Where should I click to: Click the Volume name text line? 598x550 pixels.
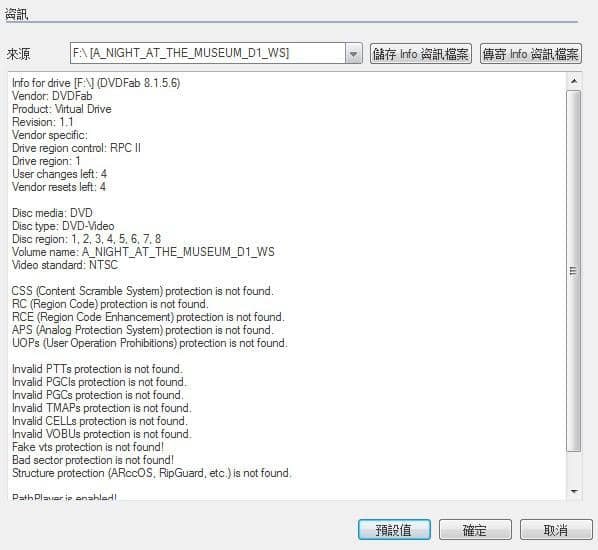point(143,252)
